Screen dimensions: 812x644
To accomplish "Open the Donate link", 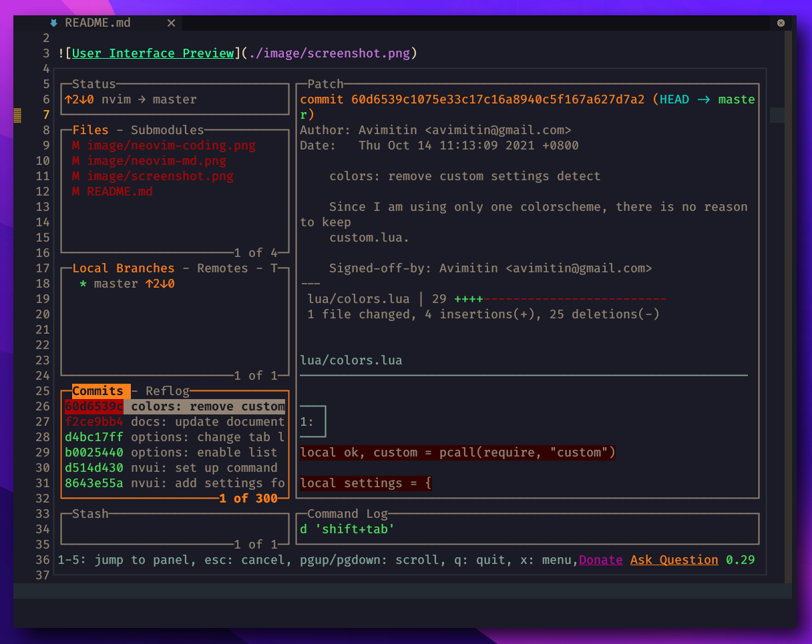I will point(601,560).
